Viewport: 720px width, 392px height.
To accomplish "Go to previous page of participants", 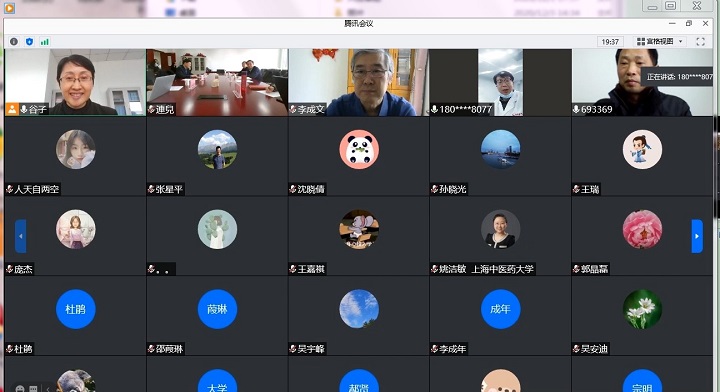I will tap(21, 236).
